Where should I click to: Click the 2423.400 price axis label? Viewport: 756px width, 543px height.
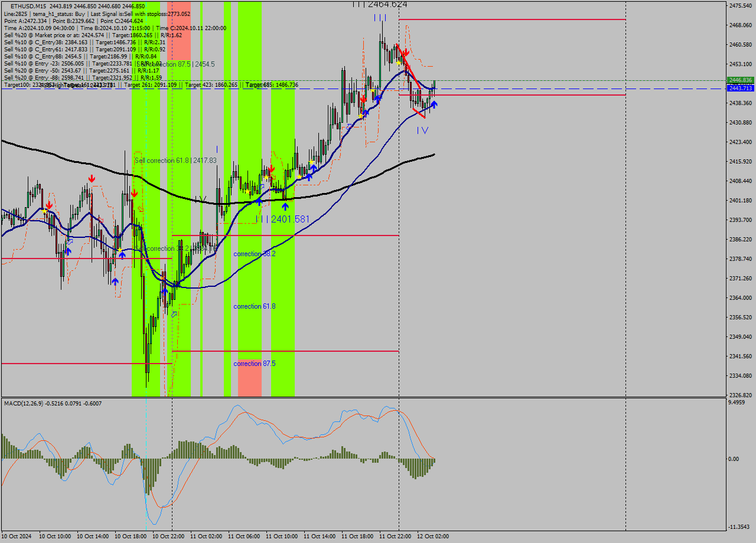741,142
